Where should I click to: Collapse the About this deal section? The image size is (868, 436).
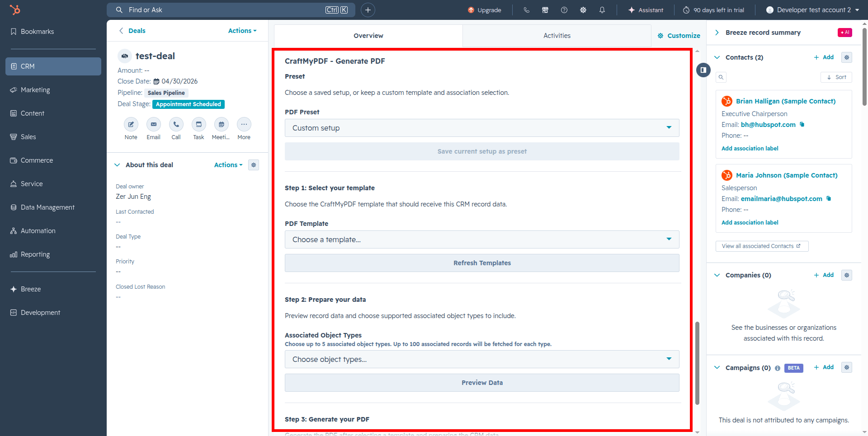pyautogui.click(x=117, y=165)
